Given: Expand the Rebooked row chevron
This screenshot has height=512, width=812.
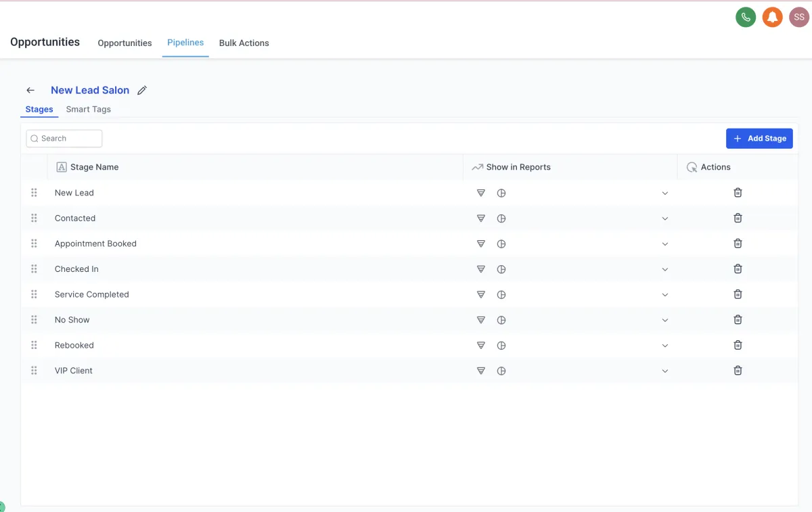Looking at the screenshot, I should pyautogui.click(x=664, y=346).
